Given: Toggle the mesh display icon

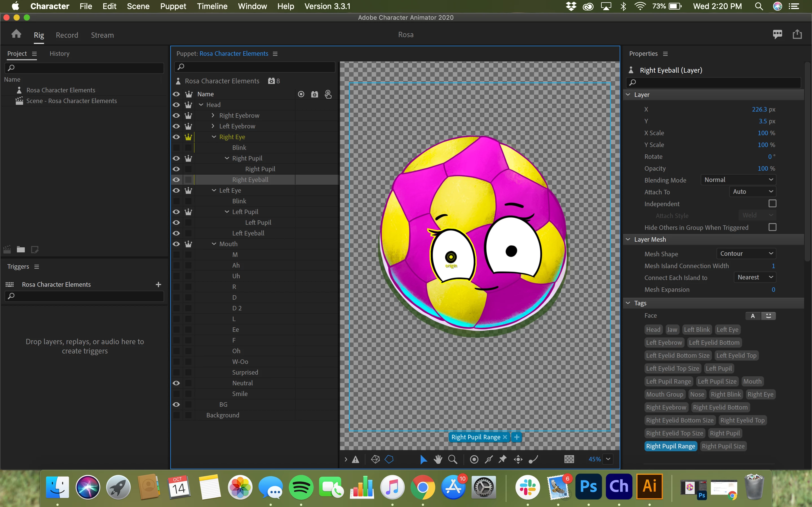Looking at the screenshot, I should [375, 459].
